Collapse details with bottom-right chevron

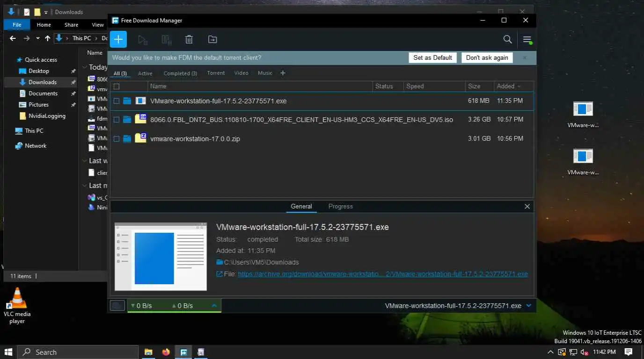tap(528, 306)
